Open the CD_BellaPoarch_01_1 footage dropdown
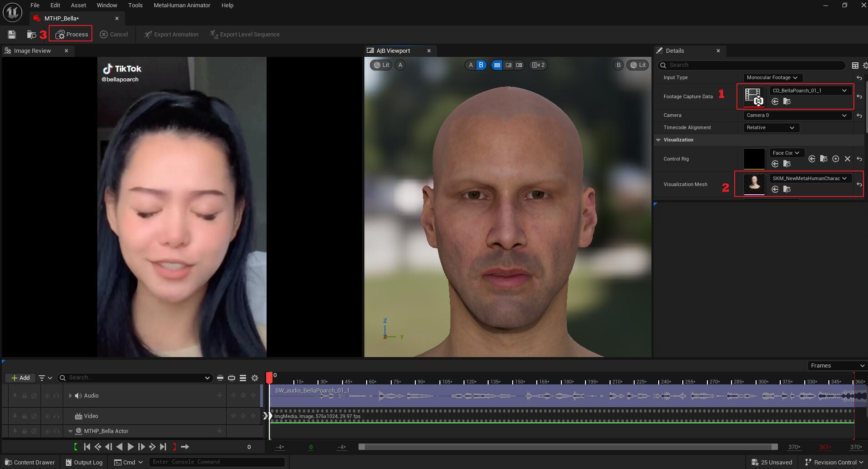This screenshot has height=469, width=868. pos(810,91)
